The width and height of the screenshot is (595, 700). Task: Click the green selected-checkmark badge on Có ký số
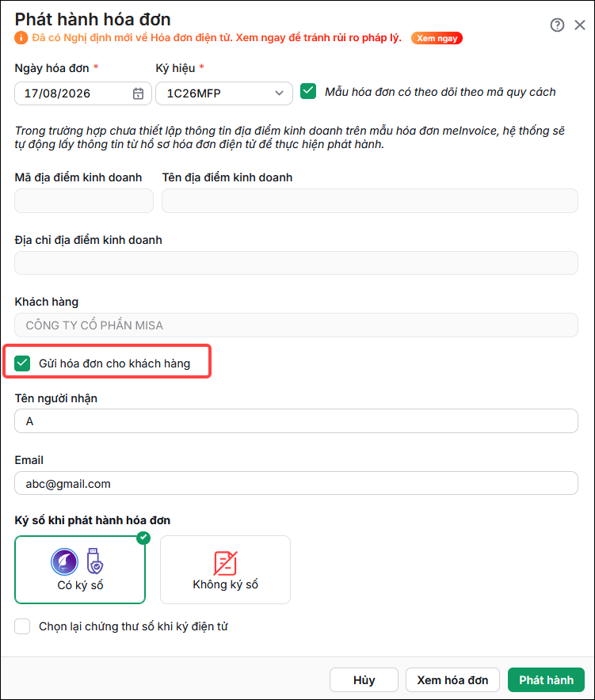click(x=143, y=538)
